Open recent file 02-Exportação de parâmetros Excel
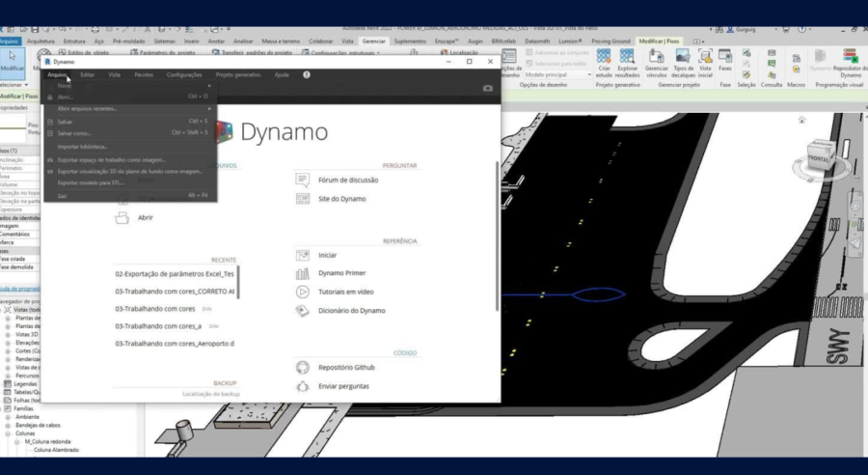The width and height of the screenshot is (868, 475). [x=175, y=274]
